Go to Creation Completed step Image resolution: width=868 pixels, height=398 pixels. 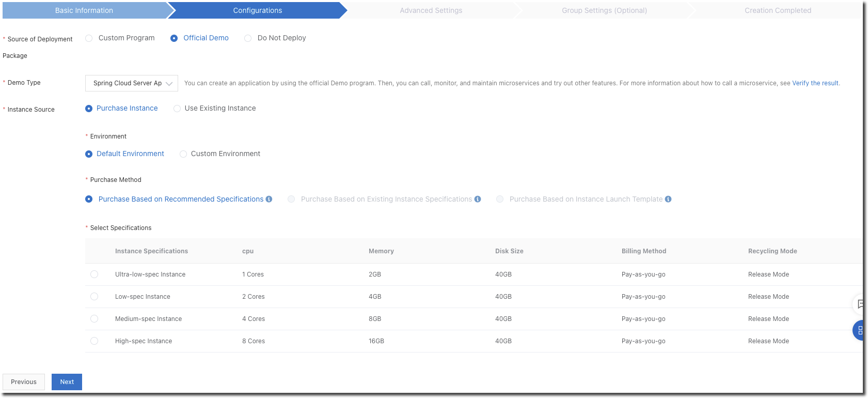pos(778,10)
